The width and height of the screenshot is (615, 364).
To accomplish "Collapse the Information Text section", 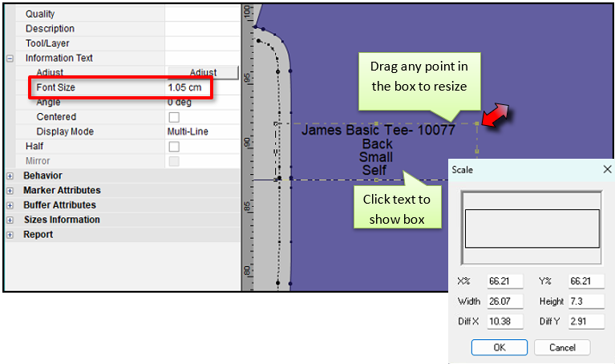I will [10, 59].
